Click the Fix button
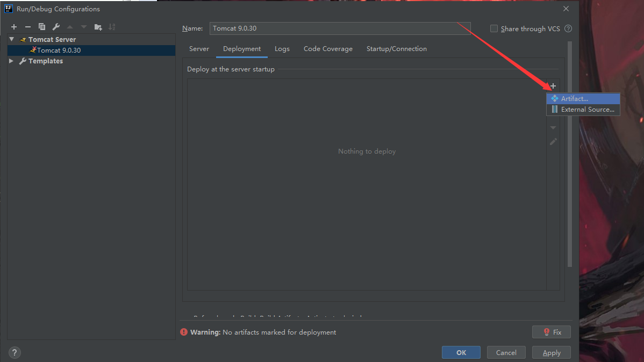 click(551, 332)
